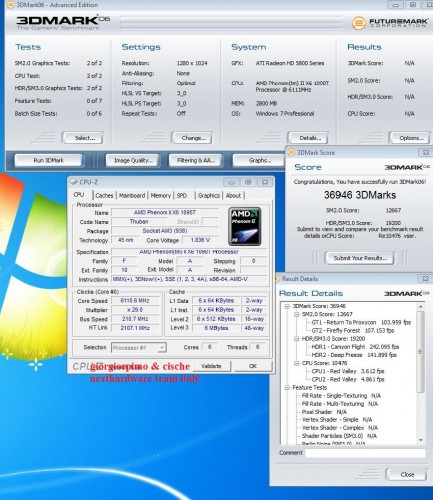This screenshot has width=433, height=500.
Task: Click the 3DMark06 title bar icon
Action: (x=10, y=5)
